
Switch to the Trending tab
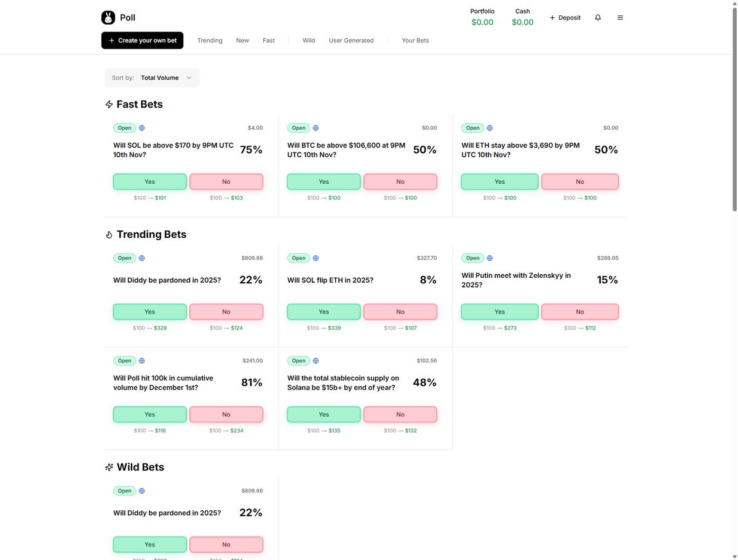click(x=210, y=41)
